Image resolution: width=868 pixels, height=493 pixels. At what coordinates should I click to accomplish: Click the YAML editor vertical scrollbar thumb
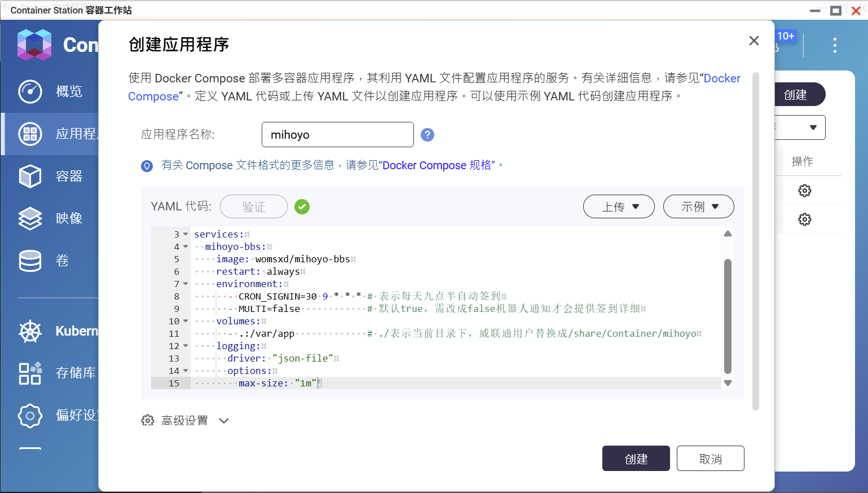point(728,316)
